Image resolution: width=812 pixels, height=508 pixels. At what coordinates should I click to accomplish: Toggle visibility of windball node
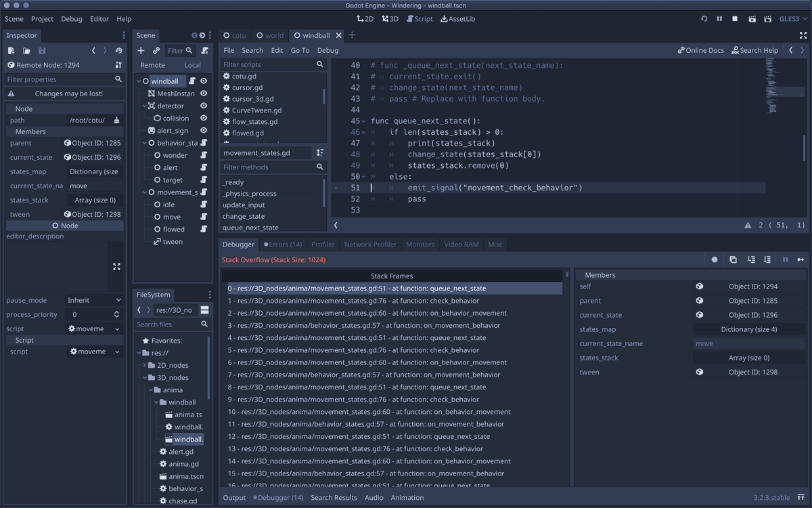click(x=204, y=81)
